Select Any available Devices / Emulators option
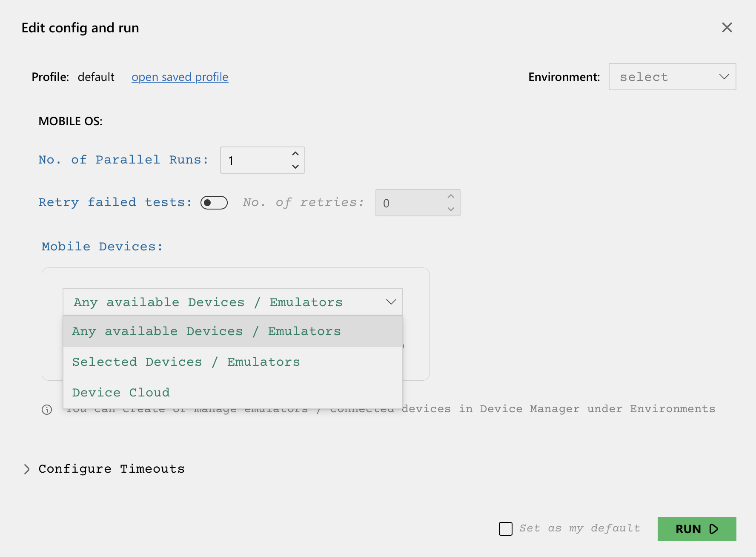This screenshot has width=756, height=557. (206, 331)
